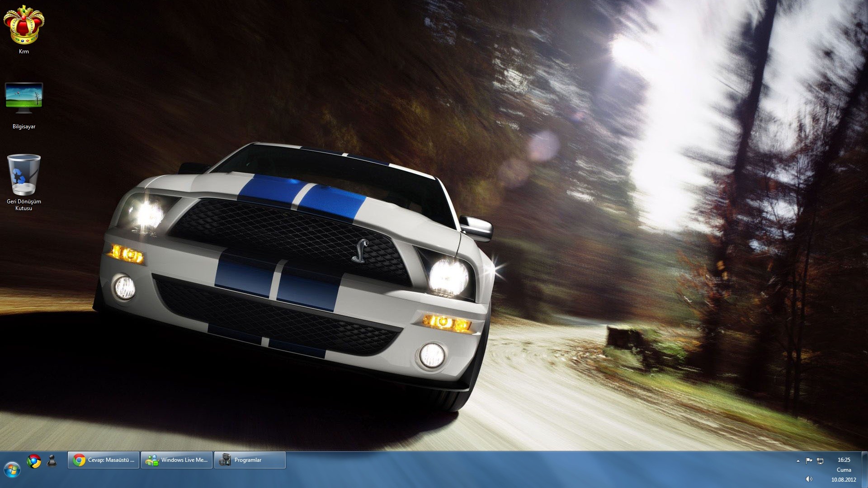
Task: Switch to Windows Live Messenger taskbar button
Action: coord(177,460)
